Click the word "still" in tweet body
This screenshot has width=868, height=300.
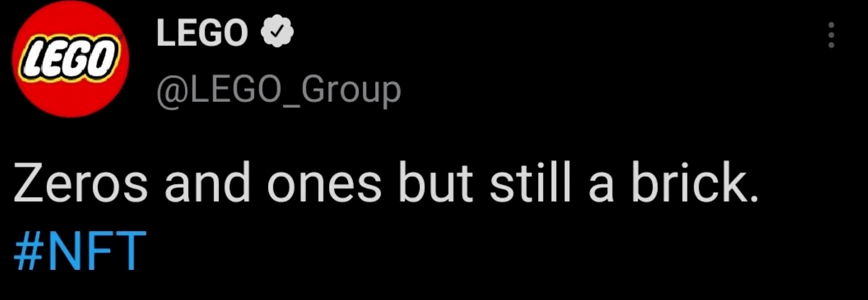tap(531, 183)
